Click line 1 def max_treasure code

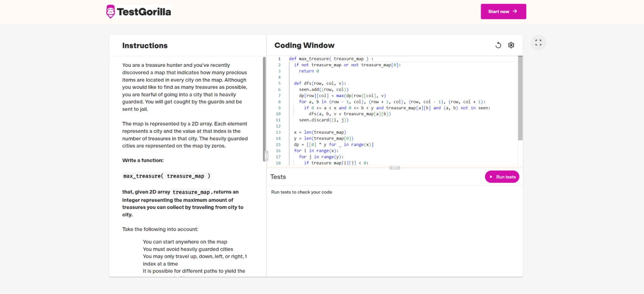point(331,59)
